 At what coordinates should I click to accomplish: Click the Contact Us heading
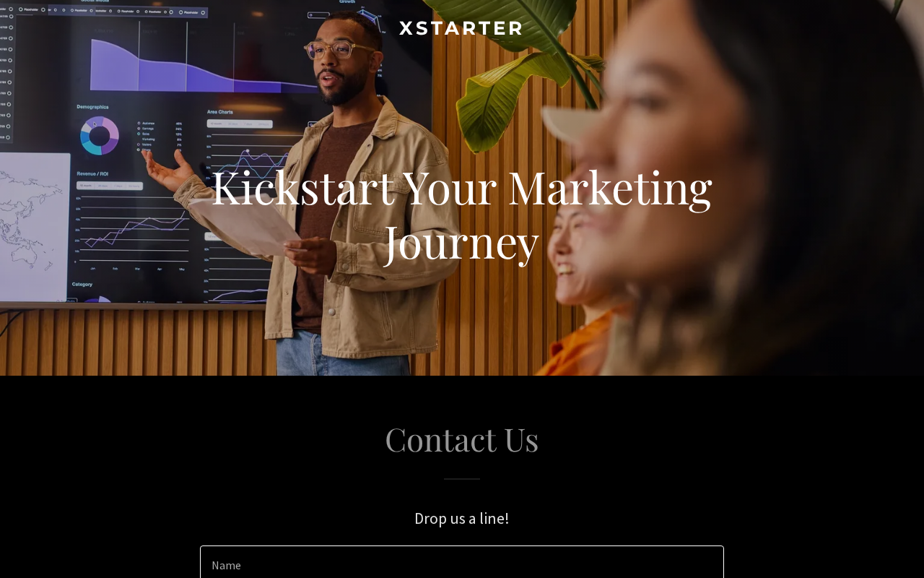pos(462,439)
